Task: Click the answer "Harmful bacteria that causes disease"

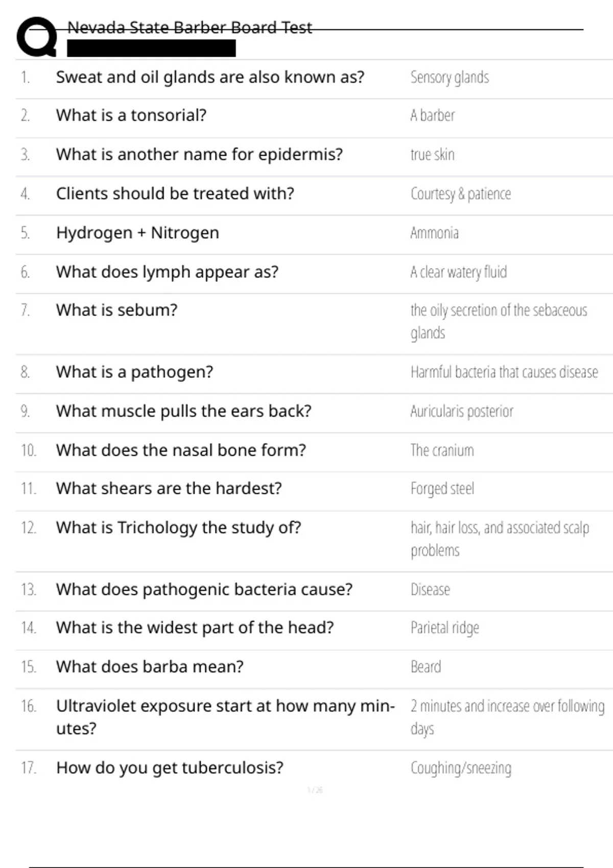Action: 504,372
